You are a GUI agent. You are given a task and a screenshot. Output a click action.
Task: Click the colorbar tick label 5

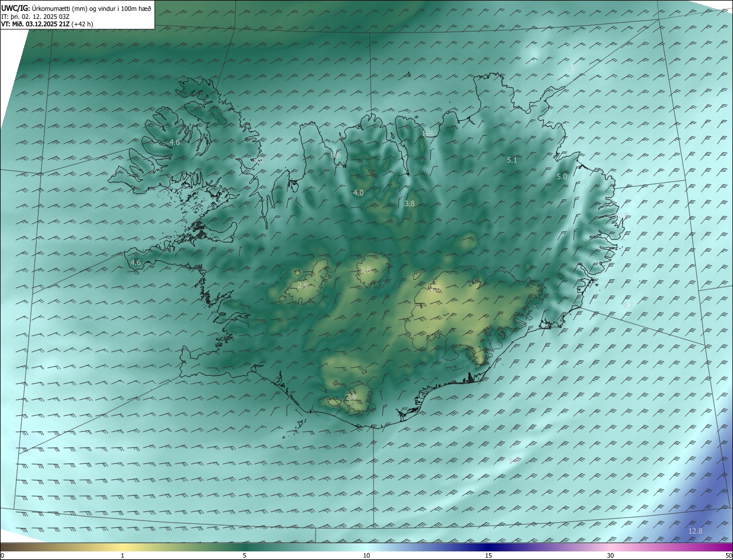pos(245,555)
